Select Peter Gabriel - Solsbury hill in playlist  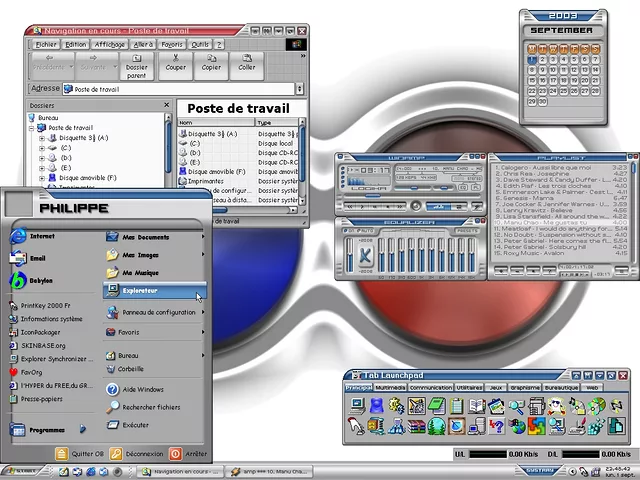tap(545, 247)
